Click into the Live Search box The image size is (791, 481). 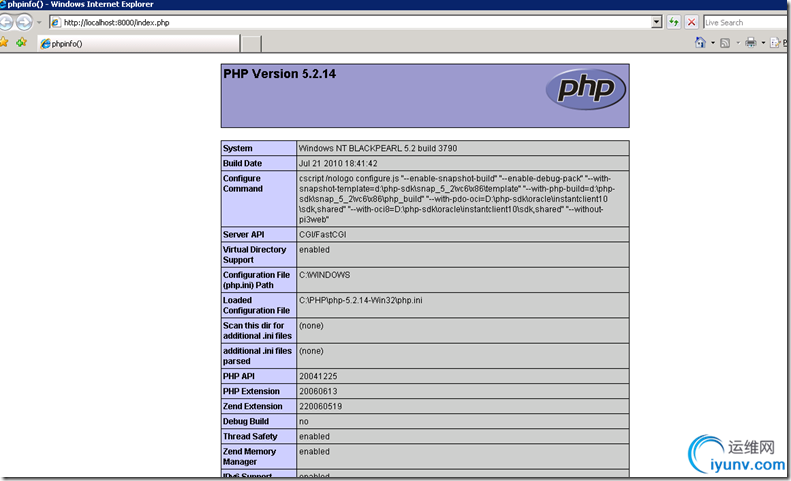click(x=746, y=22)
